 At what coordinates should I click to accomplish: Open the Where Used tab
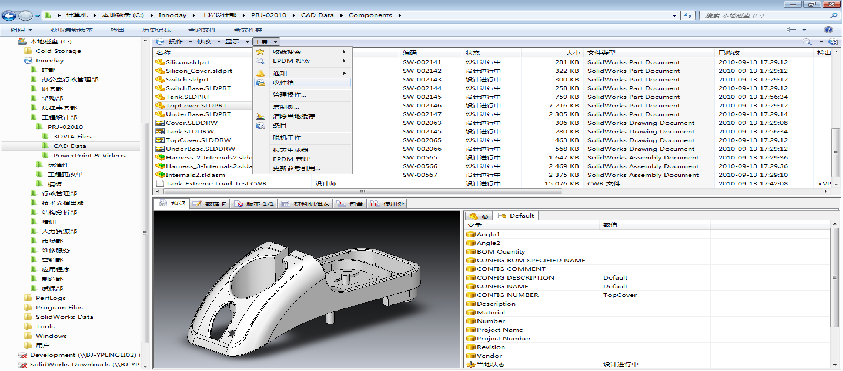pyautogui.click(x=387, y=203)
